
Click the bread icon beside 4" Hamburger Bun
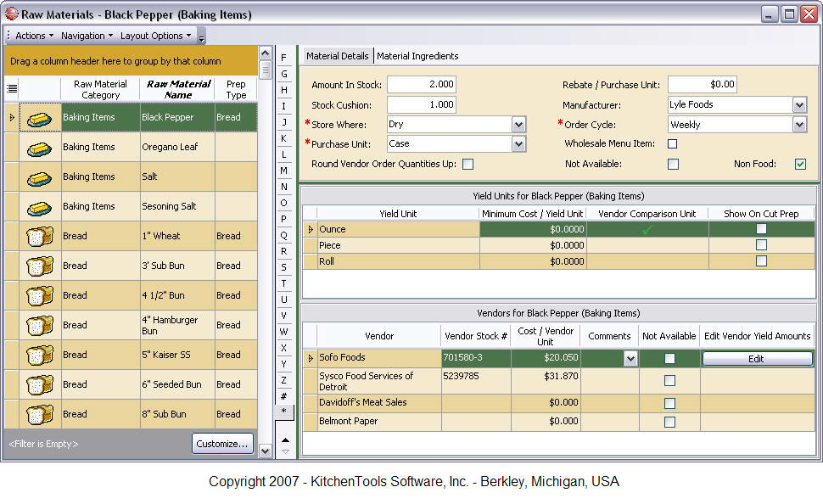(x=39, y=326)
